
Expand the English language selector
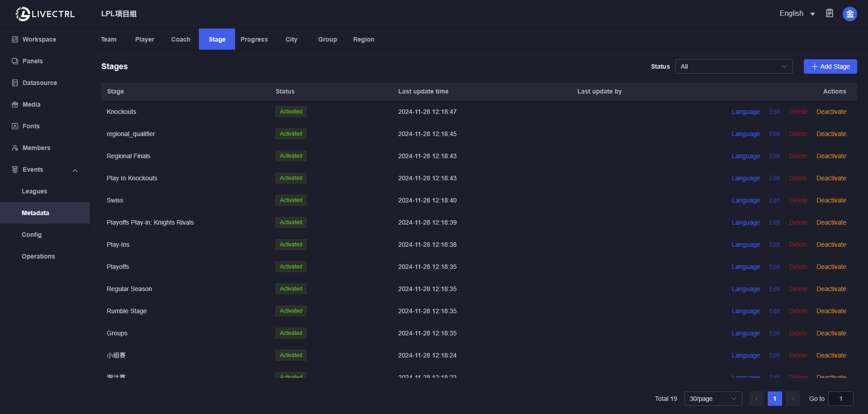point(797,14)
